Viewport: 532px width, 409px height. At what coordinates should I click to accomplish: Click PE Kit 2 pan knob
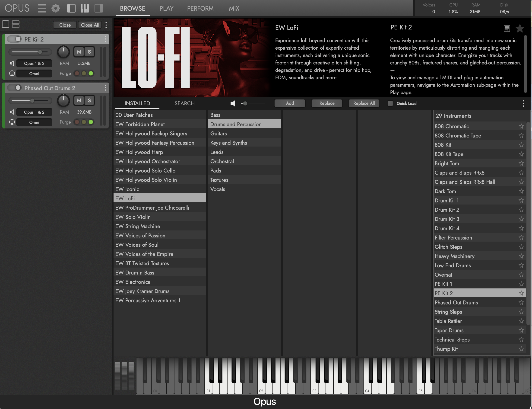63,52
